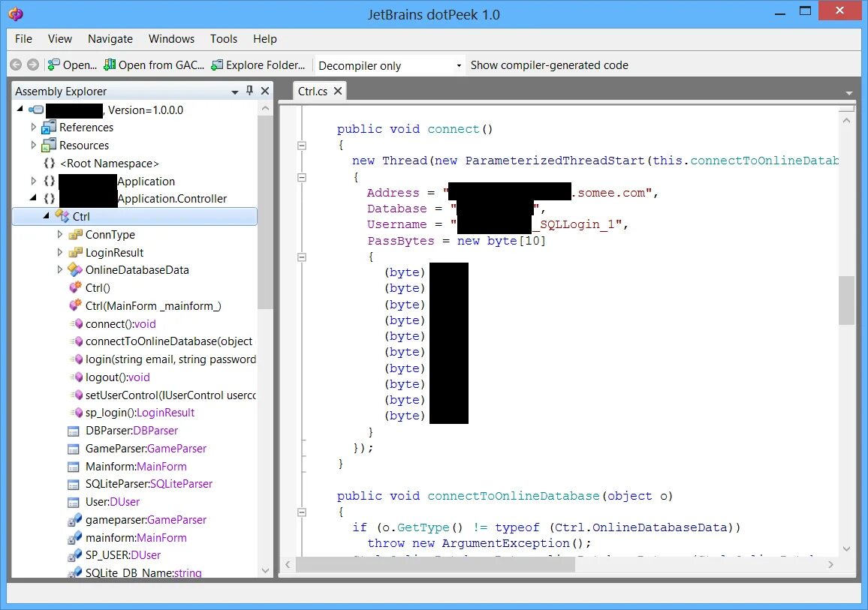This screenshot has width=868, height=610.
Task: Expand the LoginResult node
Action: click(60, 252)
